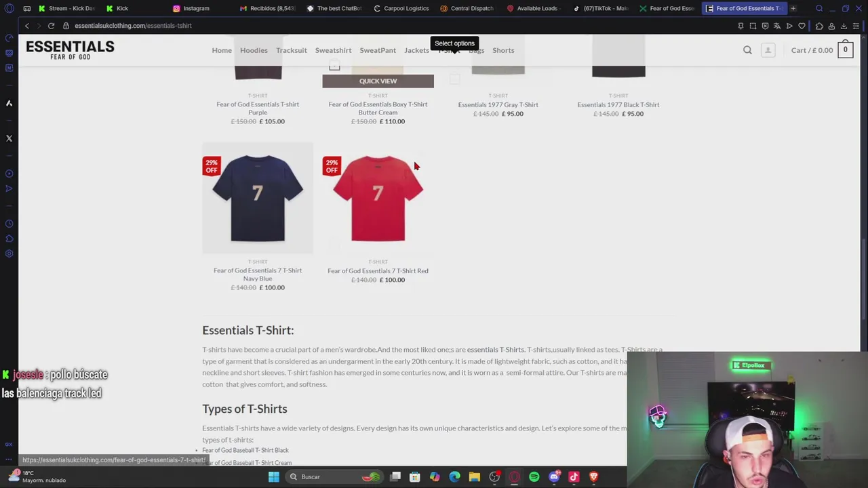Open the Tracksuit menu item
Viewport: 868px width, 488px height.
click(292, 50)
